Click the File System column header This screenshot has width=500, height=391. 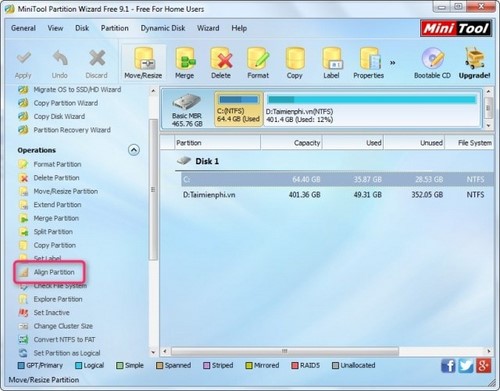pos(469,143)
